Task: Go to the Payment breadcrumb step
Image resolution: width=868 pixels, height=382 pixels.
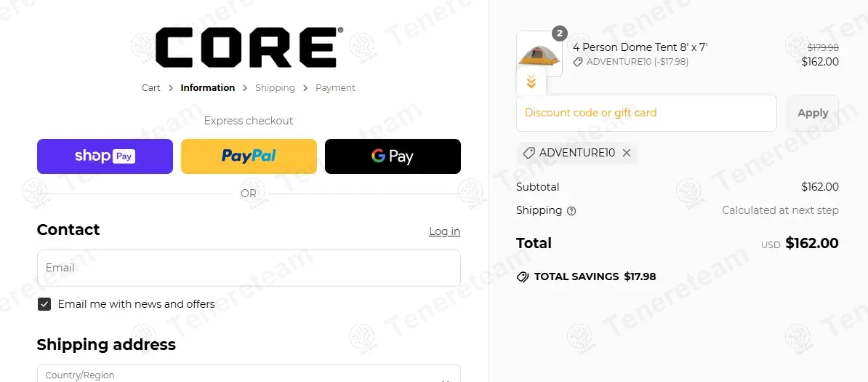Action: click(x=335, y=87)
